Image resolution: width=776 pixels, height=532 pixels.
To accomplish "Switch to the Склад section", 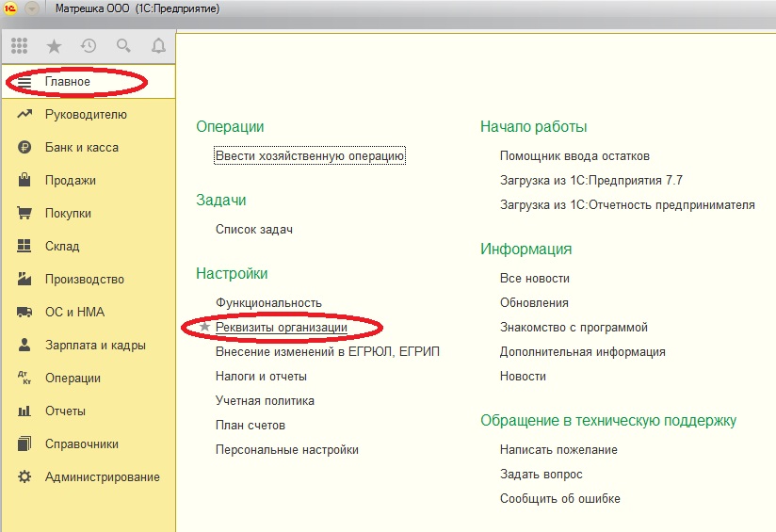I will 62,247.
